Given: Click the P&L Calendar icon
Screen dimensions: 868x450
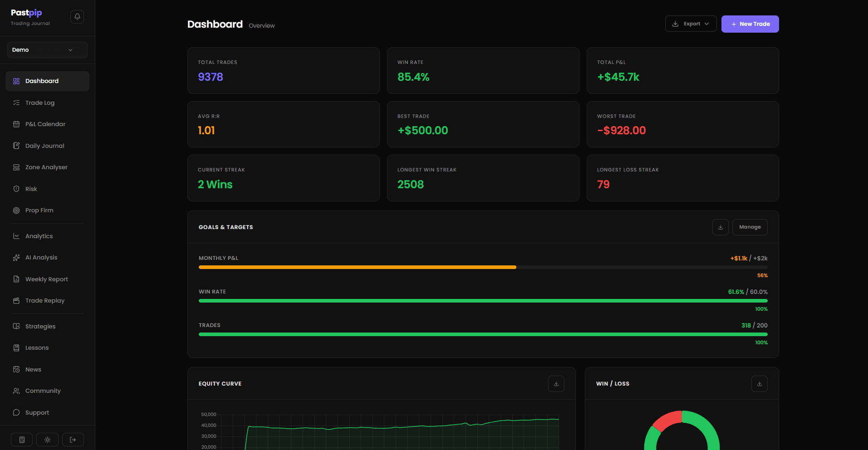Looking at the screenshot, I should tap(16, 124).
